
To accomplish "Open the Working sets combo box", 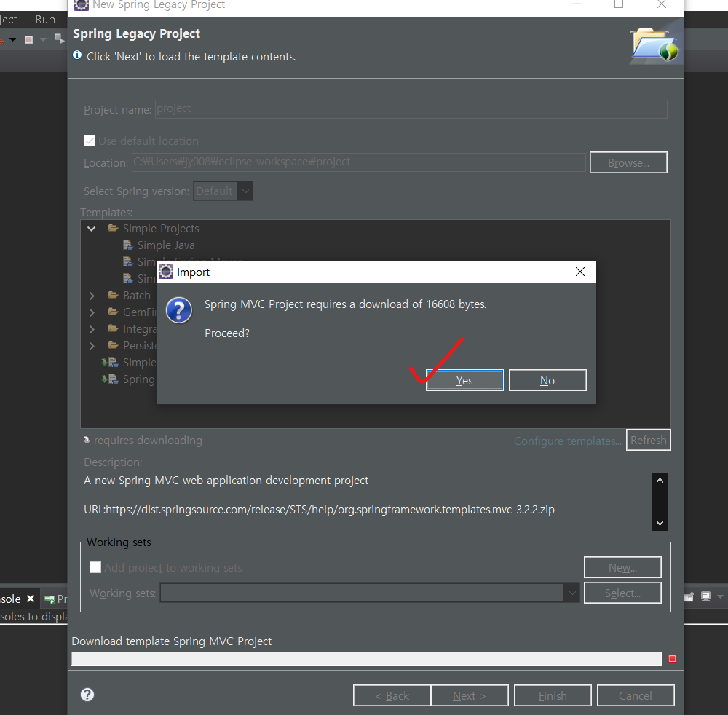I will [370, 593].
